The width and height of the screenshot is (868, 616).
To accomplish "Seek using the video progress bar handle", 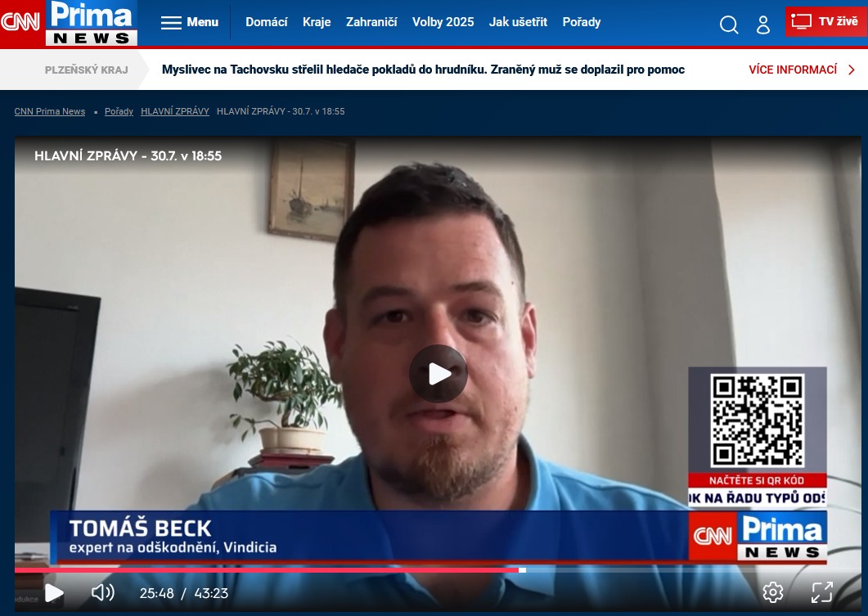I will [522, 569].
